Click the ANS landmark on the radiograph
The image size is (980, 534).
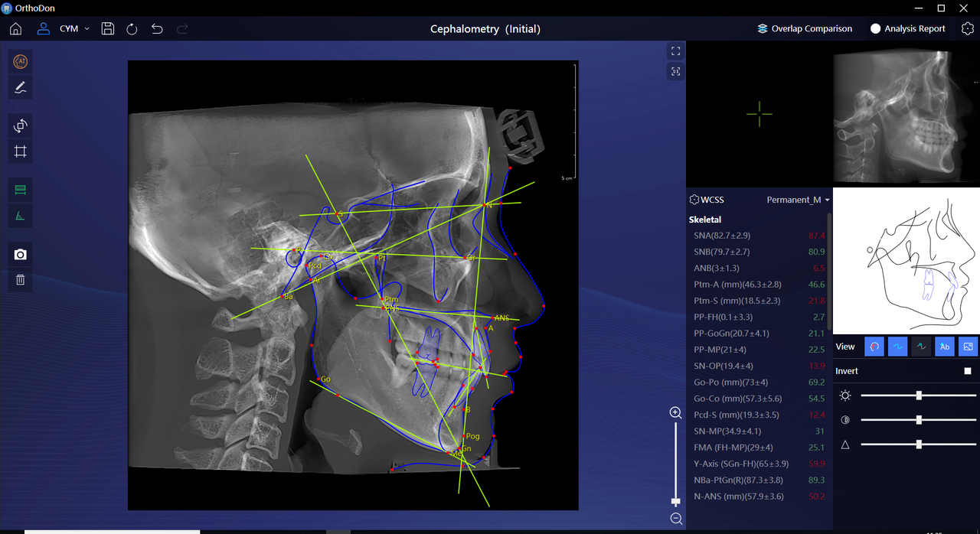coord(492,317)
